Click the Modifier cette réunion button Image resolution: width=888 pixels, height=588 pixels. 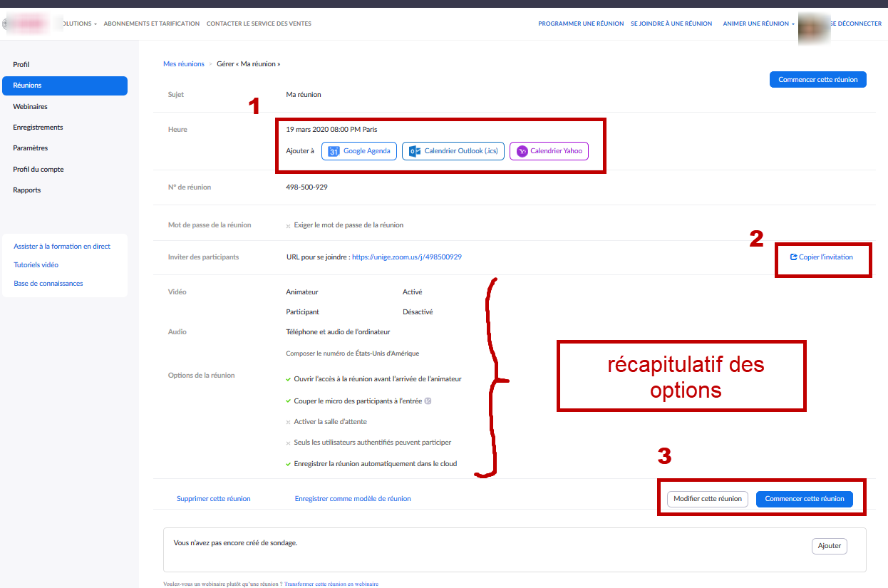pyautogui.click(x=708, y=499)
